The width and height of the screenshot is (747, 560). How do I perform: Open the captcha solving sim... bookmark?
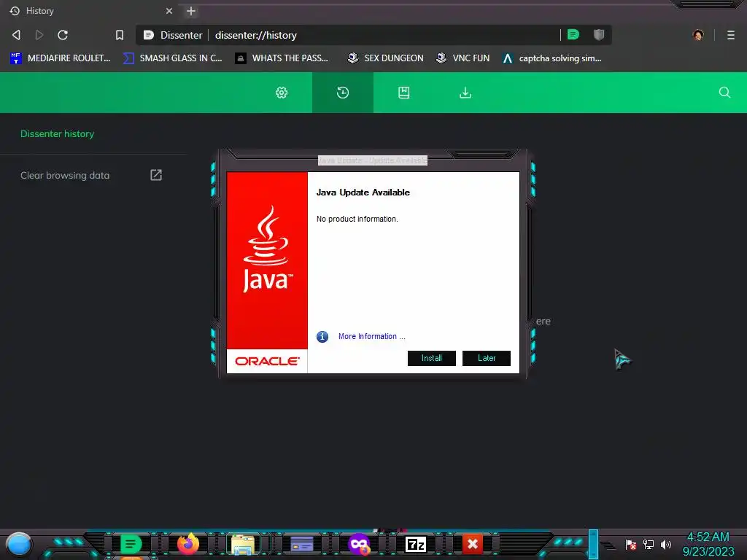[552, 58]
